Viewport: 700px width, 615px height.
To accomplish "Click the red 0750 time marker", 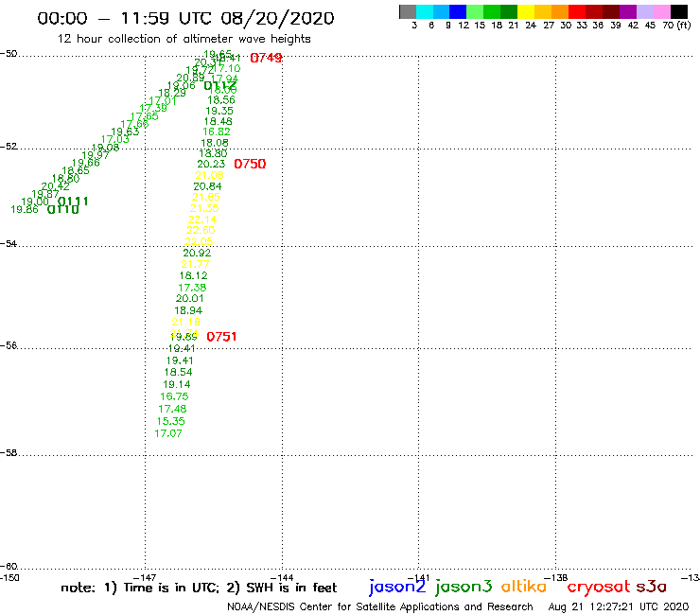I will point(250,164).
